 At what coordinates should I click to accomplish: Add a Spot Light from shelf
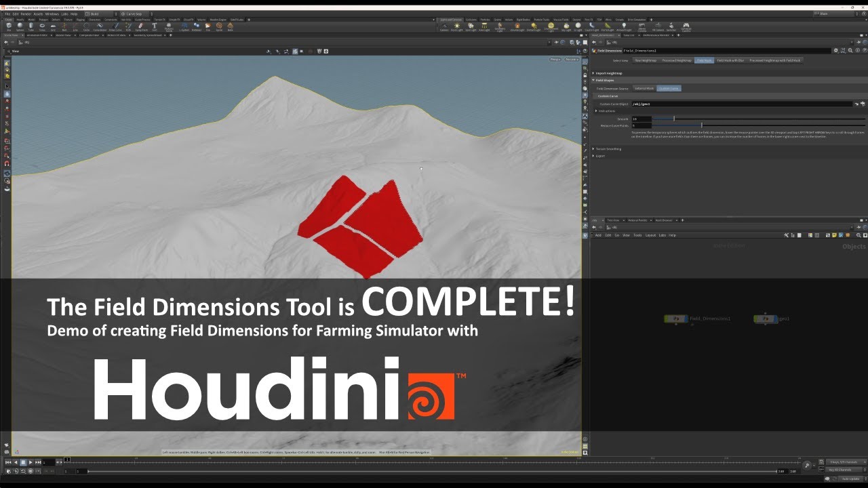click(x=471, y=26)
